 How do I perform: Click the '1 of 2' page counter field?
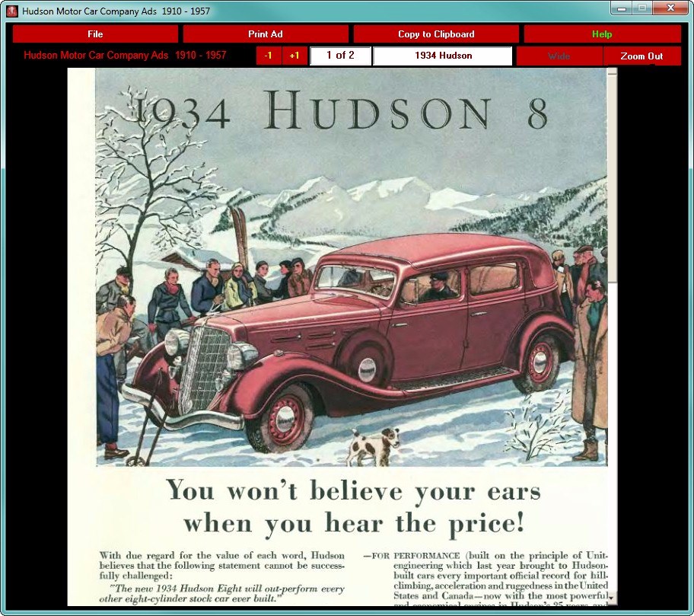click(340, 56)
